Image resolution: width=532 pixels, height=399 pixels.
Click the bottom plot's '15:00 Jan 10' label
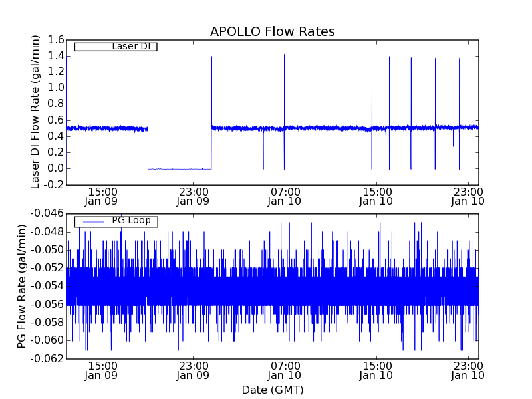[x=376, y=371]
